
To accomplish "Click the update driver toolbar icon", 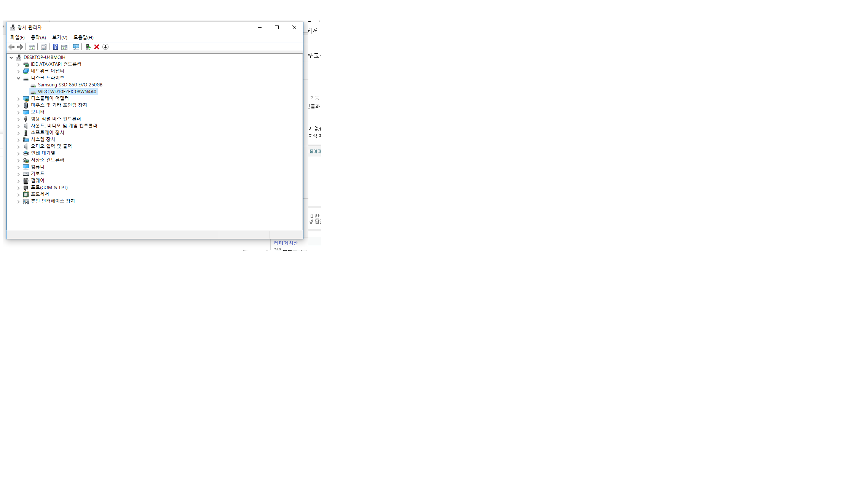I will point(88,47).
